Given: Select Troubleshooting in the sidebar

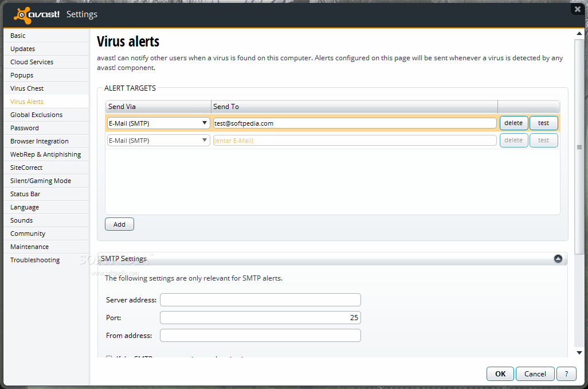Looking at the screenshot, I should coord(46,260).
